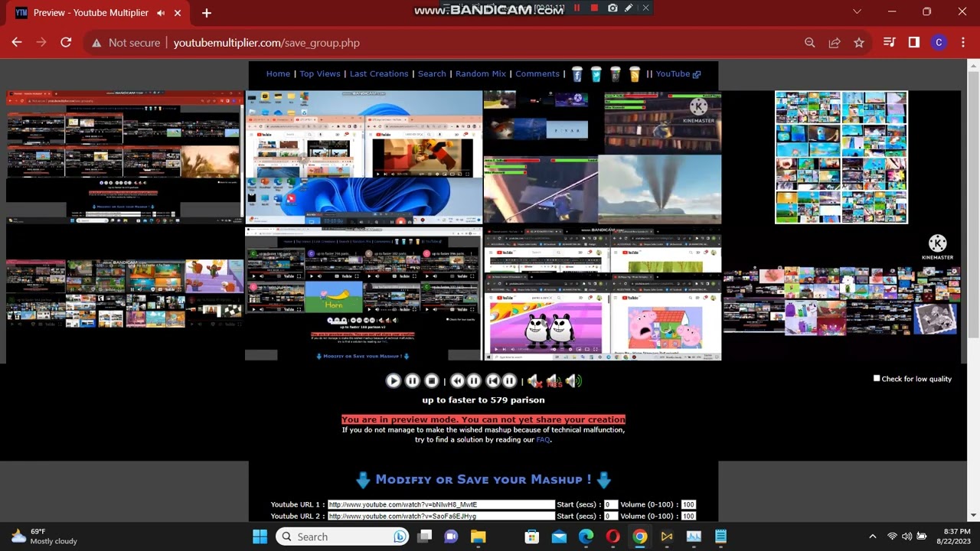
Task: Stop all mashup videos
Action: coord(432,380)
